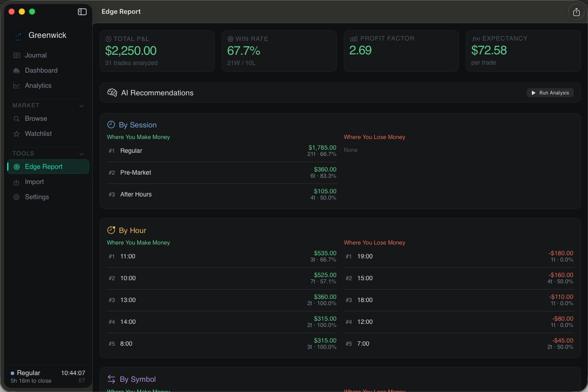Click the Journal sidebar icon
This screenshot has height=392, width=588.
click(16, 55)
